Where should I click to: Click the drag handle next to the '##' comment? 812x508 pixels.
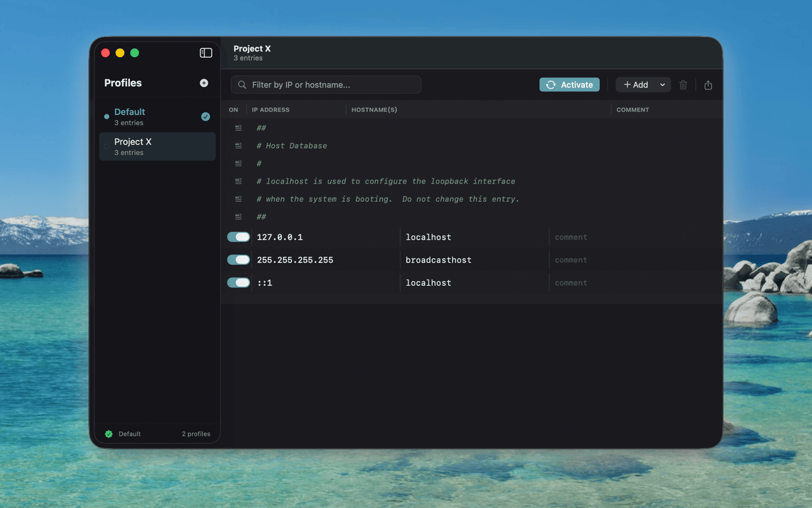[x=238, y=128]
